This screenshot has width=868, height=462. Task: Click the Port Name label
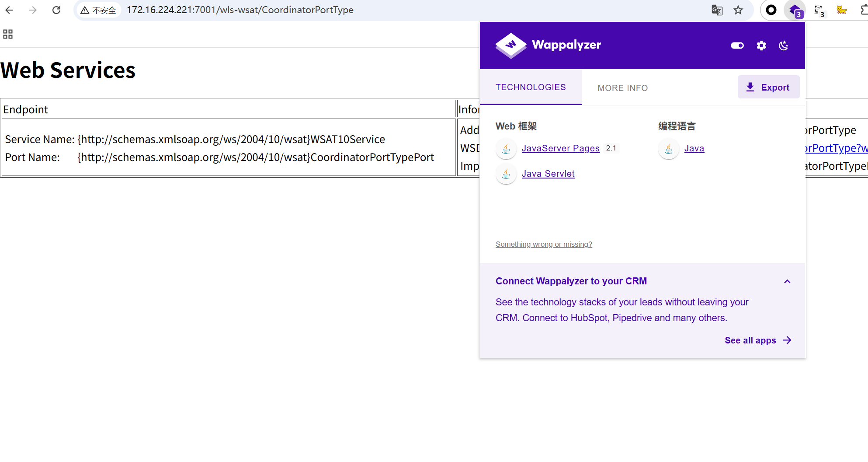point(32,157)
